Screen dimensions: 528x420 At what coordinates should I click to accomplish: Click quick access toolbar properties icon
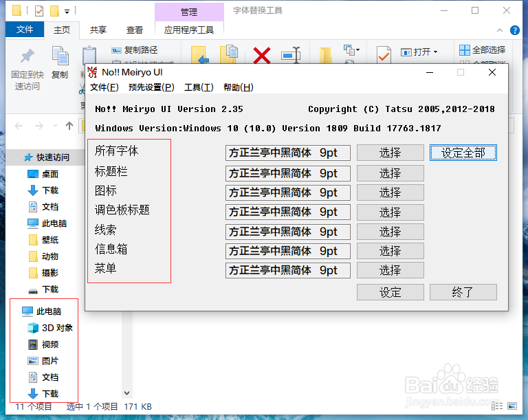39,11
